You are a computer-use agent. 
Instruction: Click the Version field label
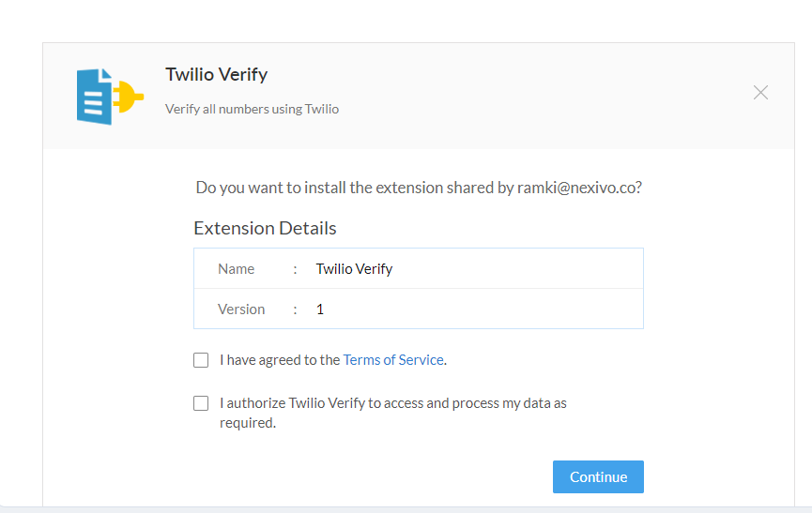[241, 309]
